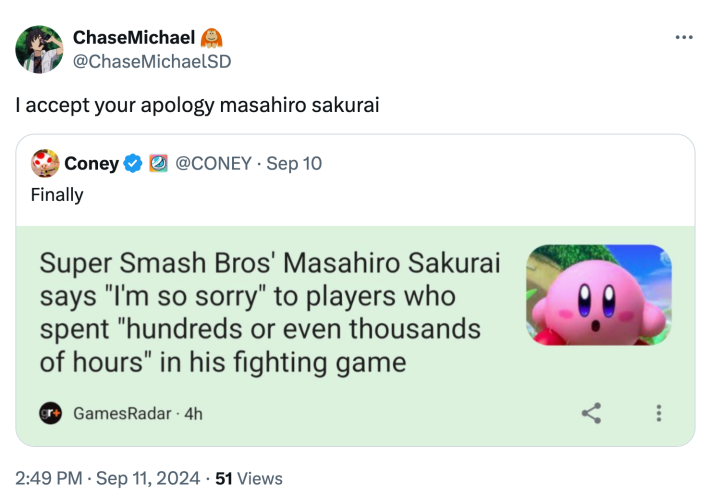
Task: Share the GamesRadar article card
Action: pos(592,411)
